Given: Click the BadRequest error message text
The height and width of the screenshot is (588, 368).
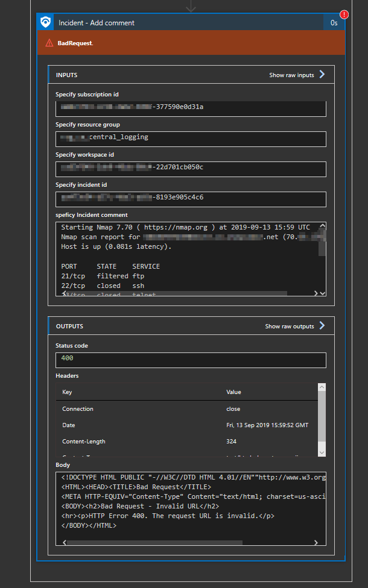Looking at the screenshot, I should 75,43.
